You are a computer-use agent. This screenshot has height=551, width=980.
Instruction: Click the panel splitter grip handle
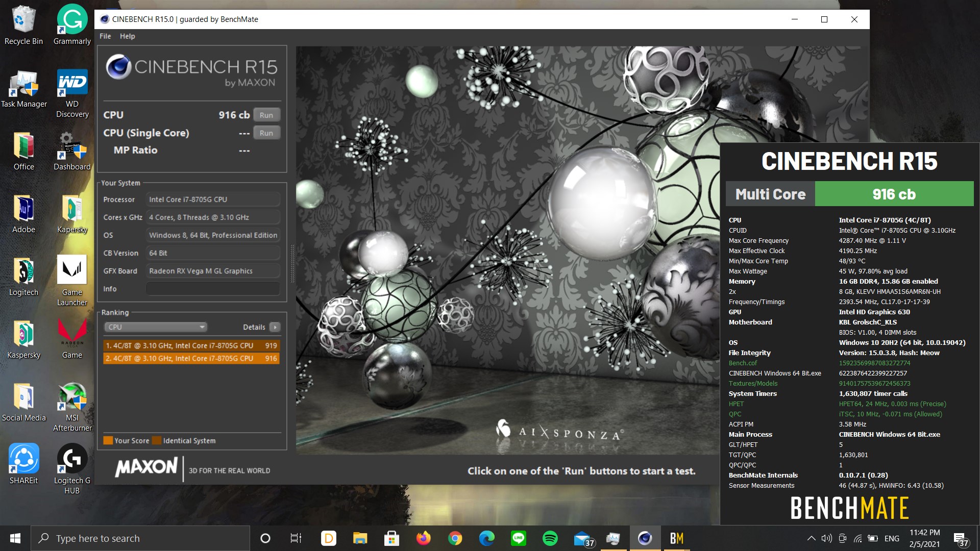point(292,263)
